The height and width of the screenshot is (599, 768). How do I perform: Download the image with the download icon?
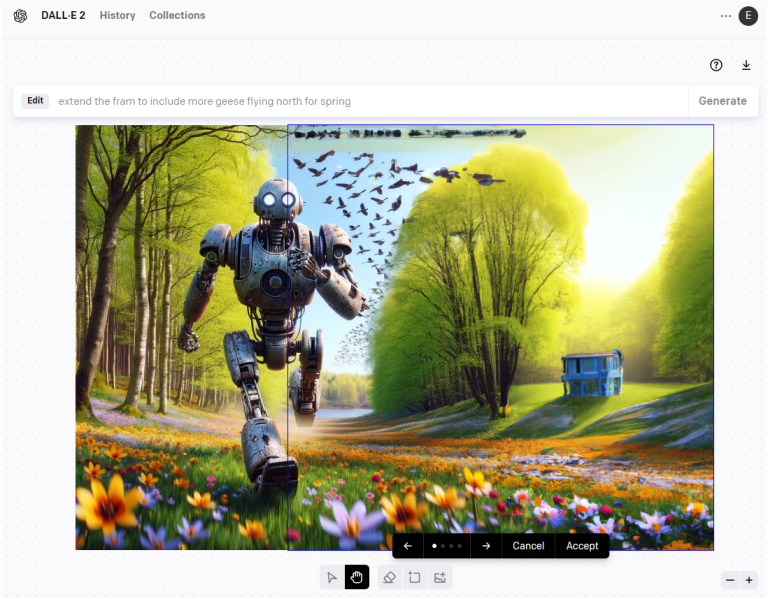[746, 65]
